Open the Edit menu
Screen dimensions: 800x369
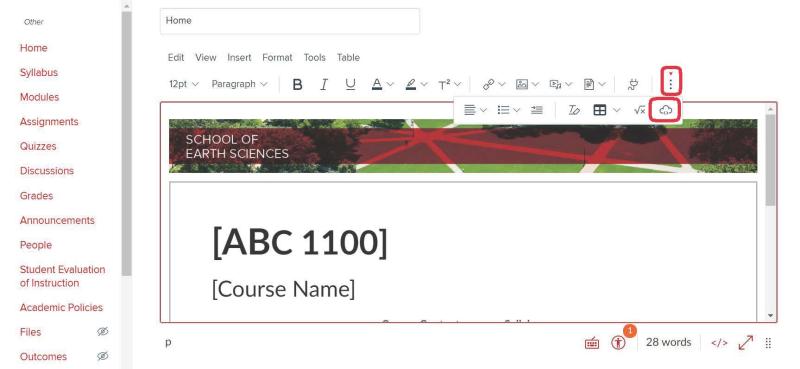click(176, 58)
